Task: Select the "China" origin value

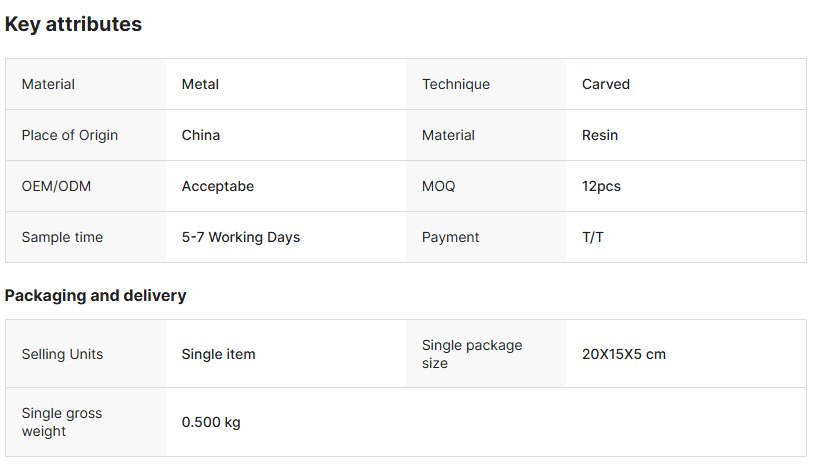Action: 201,135
